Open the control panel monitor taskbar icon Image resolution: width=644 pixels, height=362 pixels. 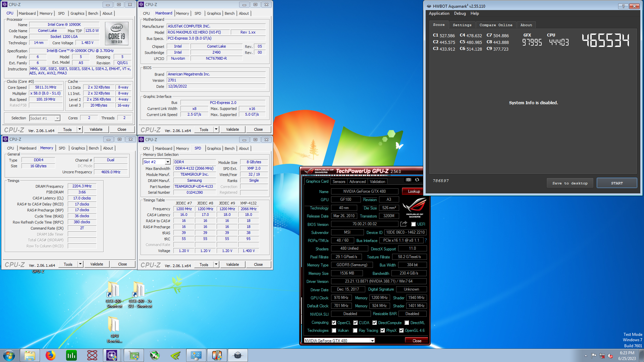point(196,355)
